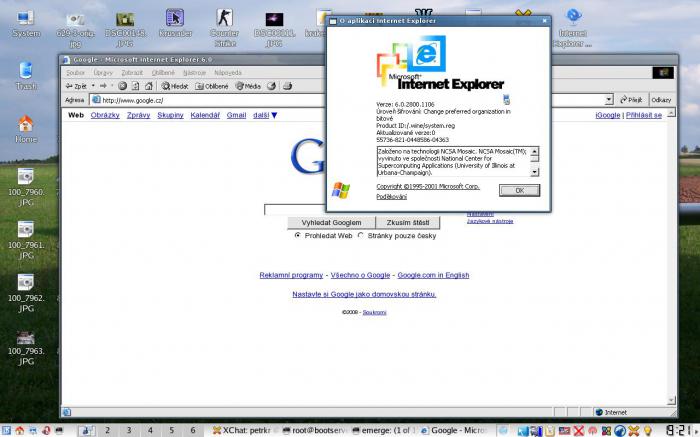Click the Zpět back button in IE toolbar
Viewport: 700px width, 437px height.
pos(76,86)
